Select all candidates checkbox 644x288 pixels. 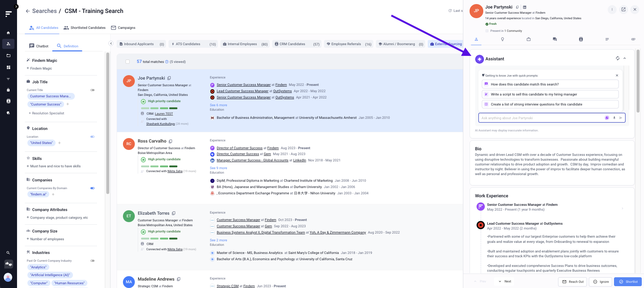click(x=127, y=62)
